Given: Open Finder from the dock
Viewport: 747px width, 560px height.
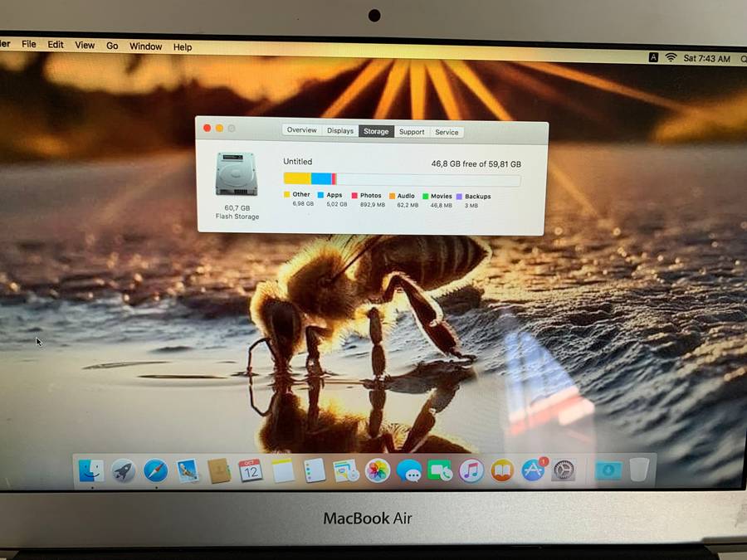Looking at the screenshot, I should pos(90,471).
